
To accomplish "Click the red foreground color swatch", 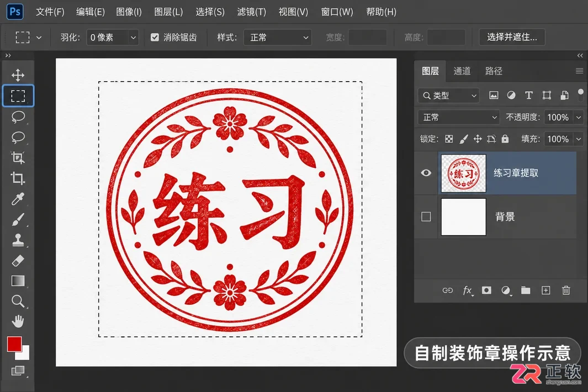I will pyautogui.click(x=13, y=343).
